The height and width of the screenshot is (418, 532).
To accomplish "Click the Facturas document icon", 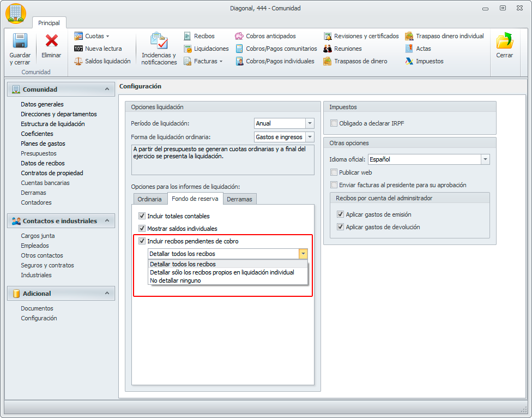I will pyautogui.click(x=188, y=61).
